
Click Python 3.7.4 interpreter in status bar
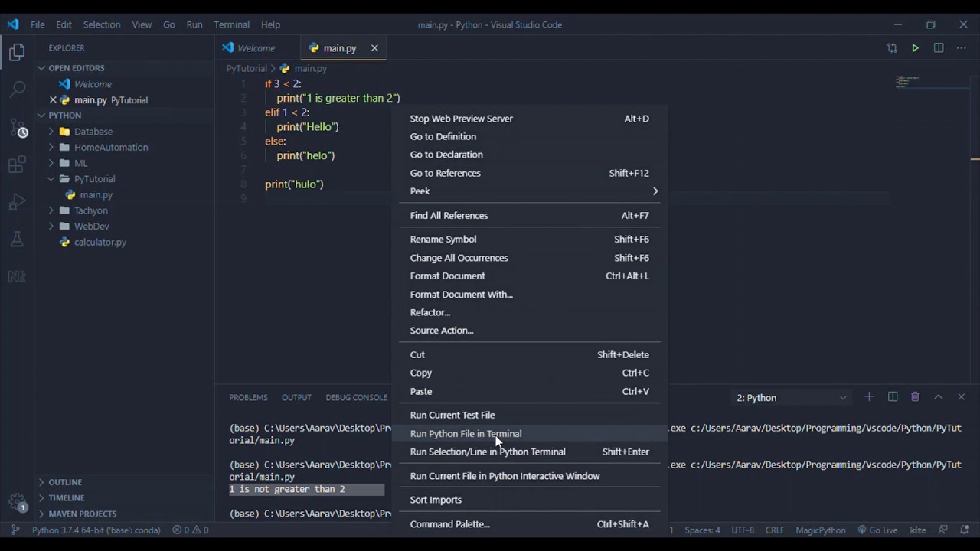point(96,530)
